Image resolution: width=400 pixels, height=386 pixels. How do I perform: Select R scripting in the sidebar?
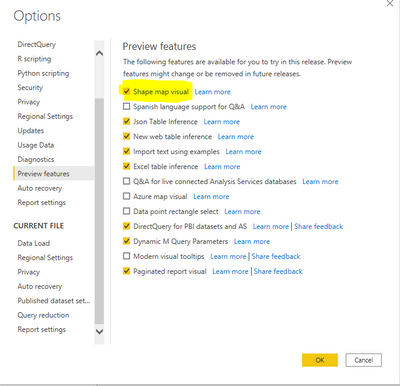(x=34, y=59)
